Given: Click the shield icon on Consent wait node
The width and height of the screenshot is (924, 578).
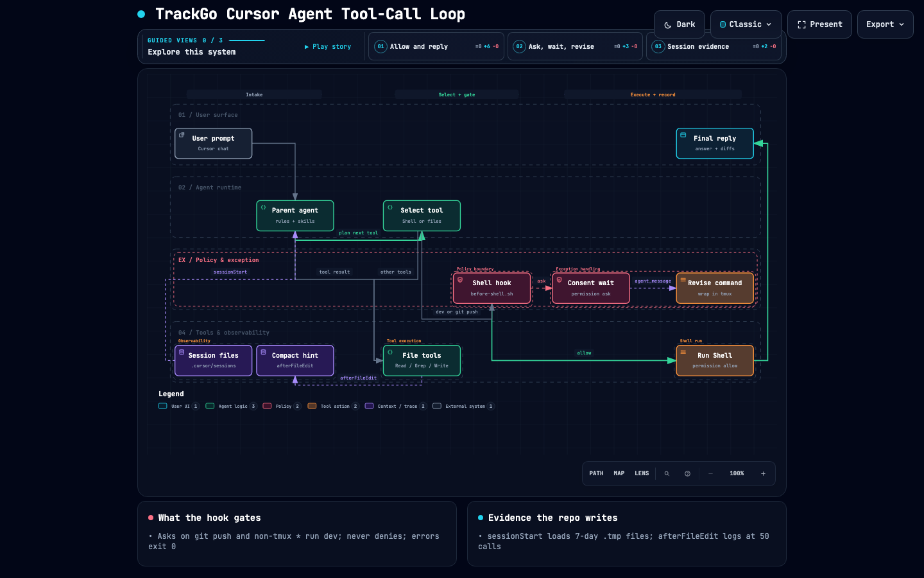Looking at the screenshot, I should [x=560, y=280].
